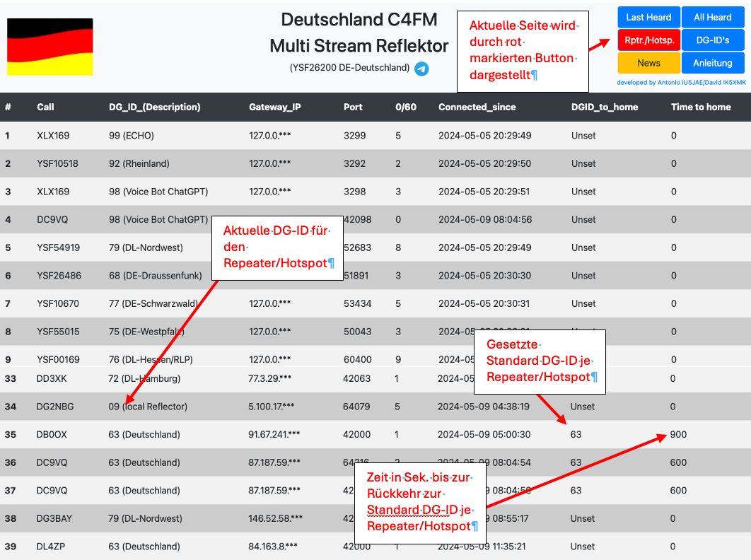Select the red Rptr./Hotsp. button
The image size is (751, 560).
click(648, 40)
